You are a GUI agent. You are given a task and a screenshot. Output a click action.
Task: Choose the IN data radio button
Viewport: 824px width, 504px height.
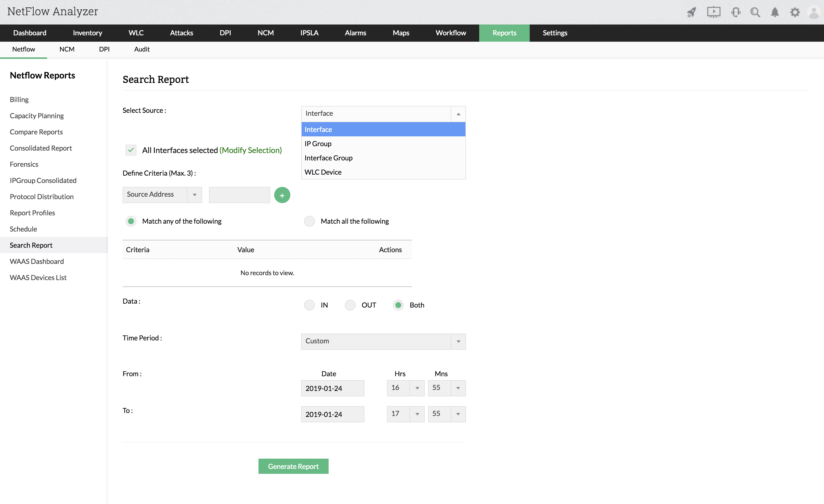309,305
